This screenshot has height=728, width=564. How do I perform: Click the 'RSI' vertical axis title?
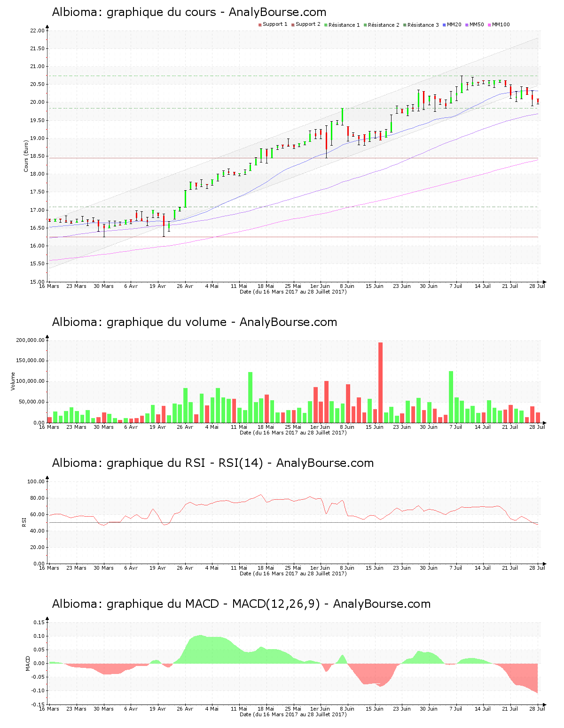(x=24, y=522)
